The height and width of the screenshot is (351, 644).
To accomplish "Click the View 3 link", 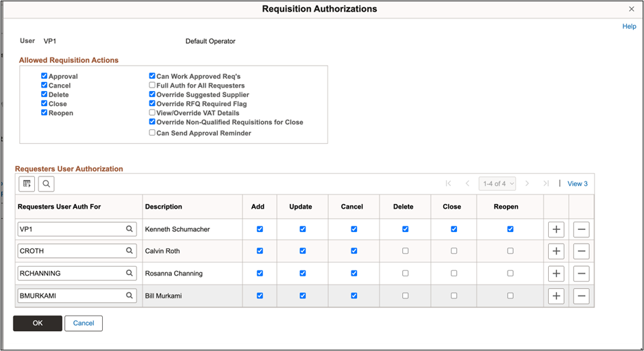I will 577,183.
